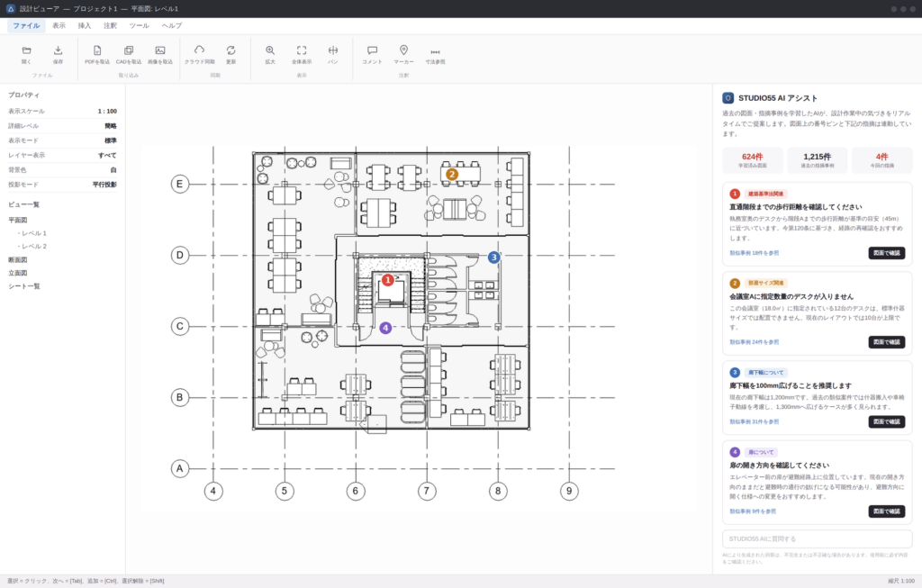Image resolution: width=922 pixels, height=588 pixels.
Task: Click orange pin 2 on the floor plan
Action: (452, 174)
